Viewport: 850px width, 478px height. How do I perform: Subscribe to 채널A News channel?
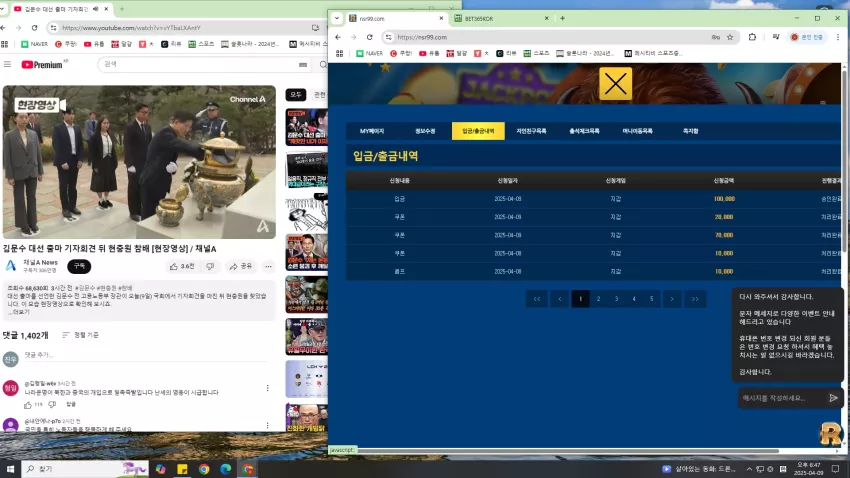pos(79,267)
